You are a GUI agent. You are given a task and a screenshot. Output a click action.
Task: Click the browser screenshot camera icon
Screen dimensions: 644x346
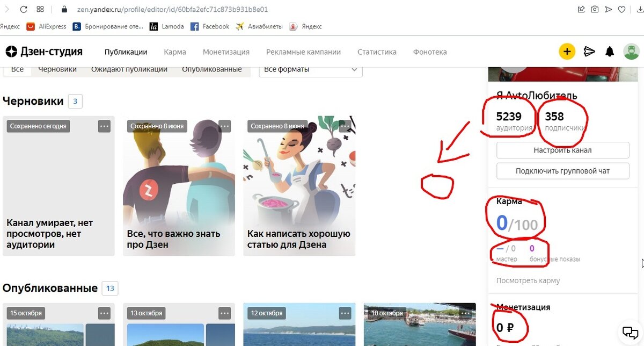(x=595, y=9)
